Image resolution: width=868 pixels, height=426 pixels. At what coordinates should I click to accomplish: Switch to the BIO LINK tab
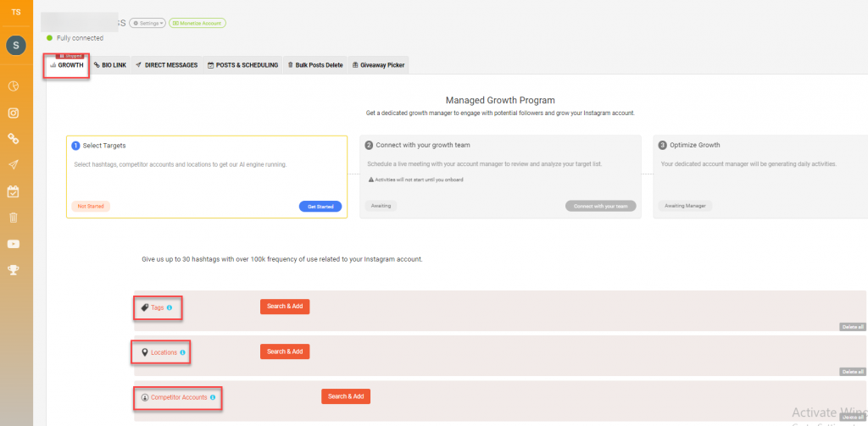pyautogui.click(x=110, y=65)
